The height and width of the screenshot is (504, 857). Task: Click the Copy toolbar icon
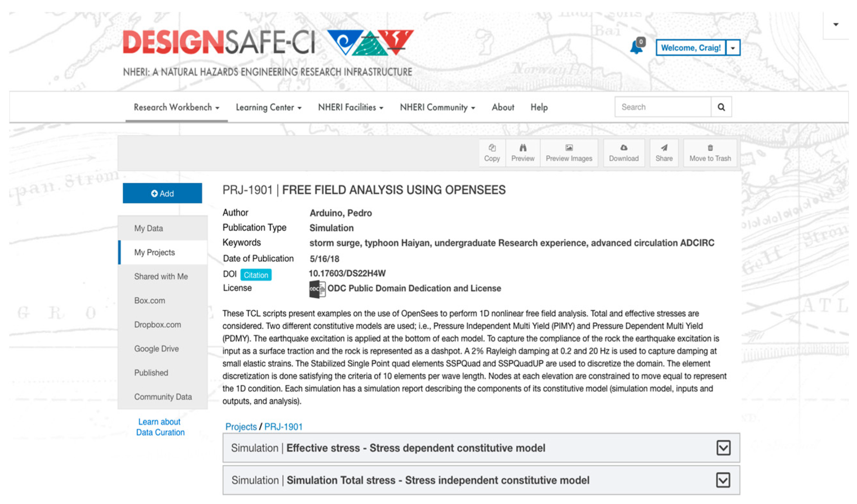click(x=492, y=153)
